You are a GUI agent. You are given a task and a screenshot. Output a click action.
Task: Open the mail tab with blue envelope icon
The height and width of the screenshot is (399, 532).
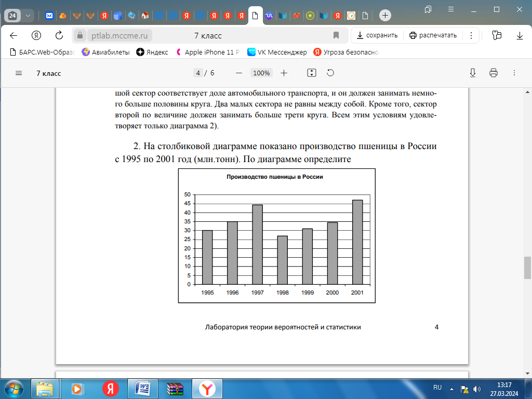click(49, 16)
